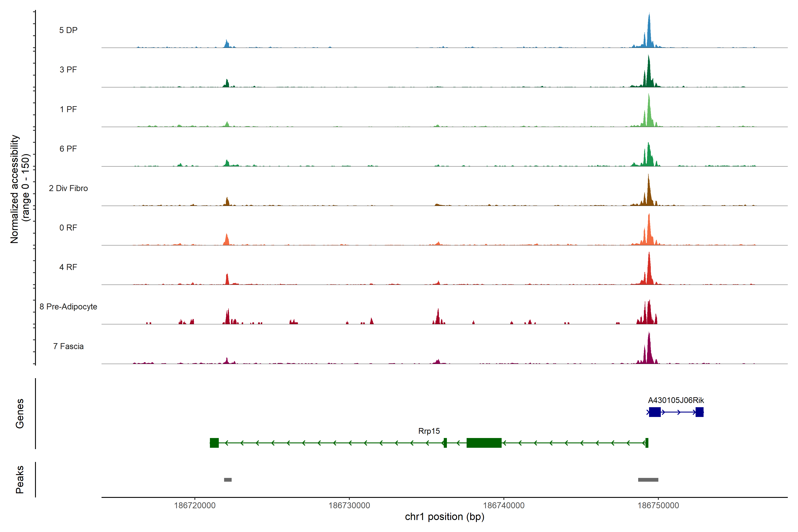The width and height of the screenshot is (798, 532).
Task: Click the 186720000 axis tick label
Action: pos(195,505)
